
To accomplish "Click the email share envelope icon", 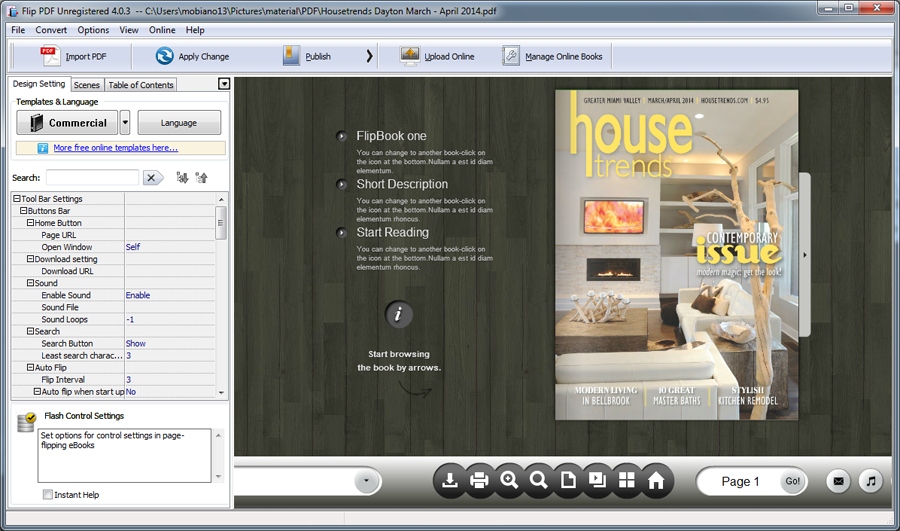I will [839, 481].
